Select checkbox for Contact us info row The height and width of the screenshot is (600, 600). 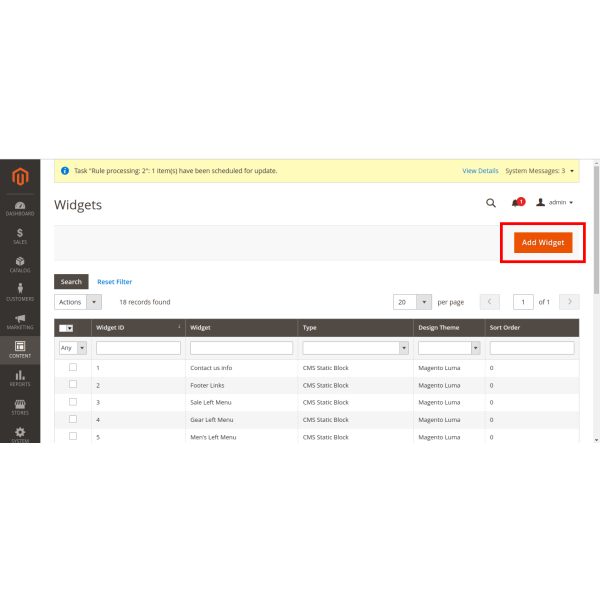[x=72, y=367]
